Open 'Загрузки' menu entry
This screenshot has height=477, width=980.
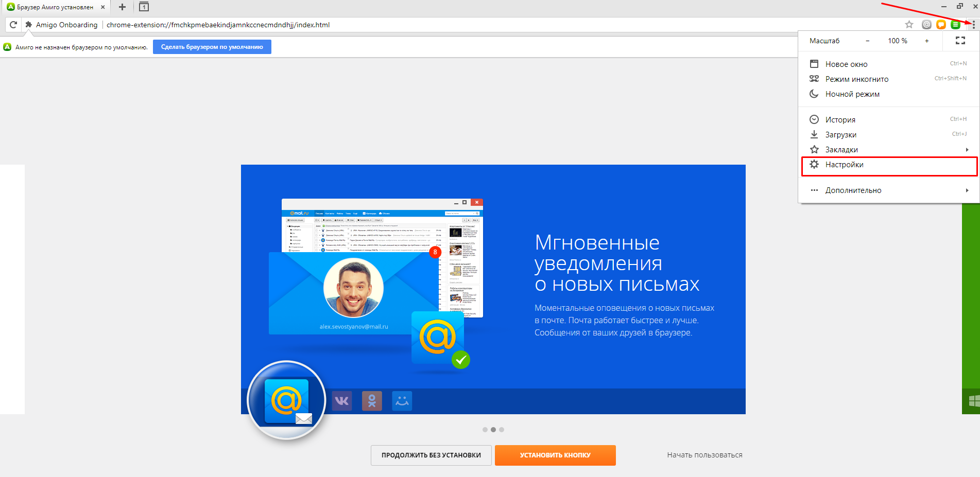coord(889,134)
